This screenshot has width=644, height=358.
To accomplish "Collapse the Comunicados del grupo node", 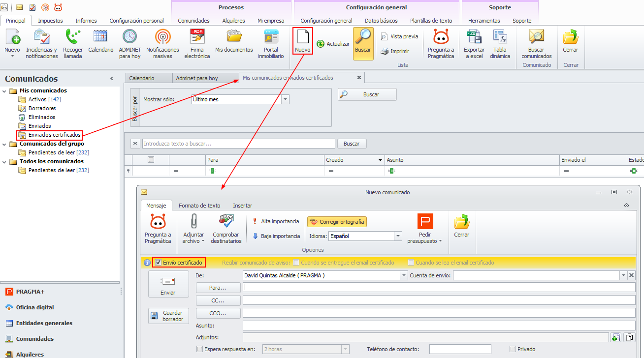I will [5, 144].
